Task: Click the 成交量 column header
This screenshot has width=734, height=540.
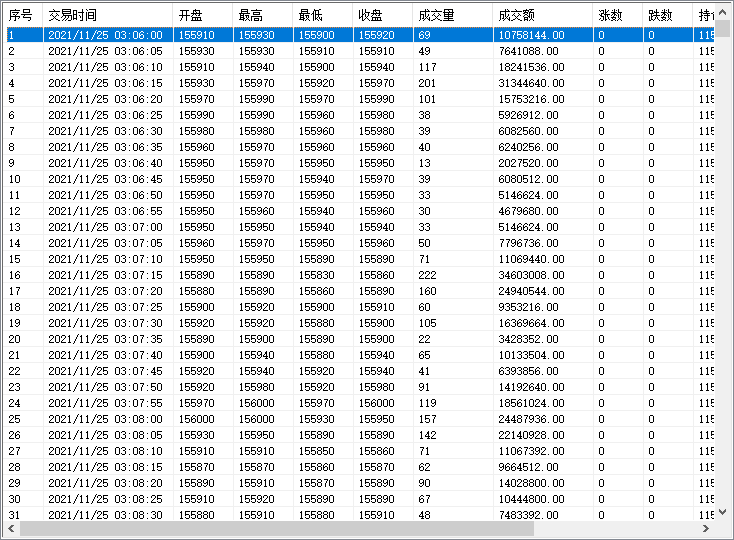Action: 453,15
